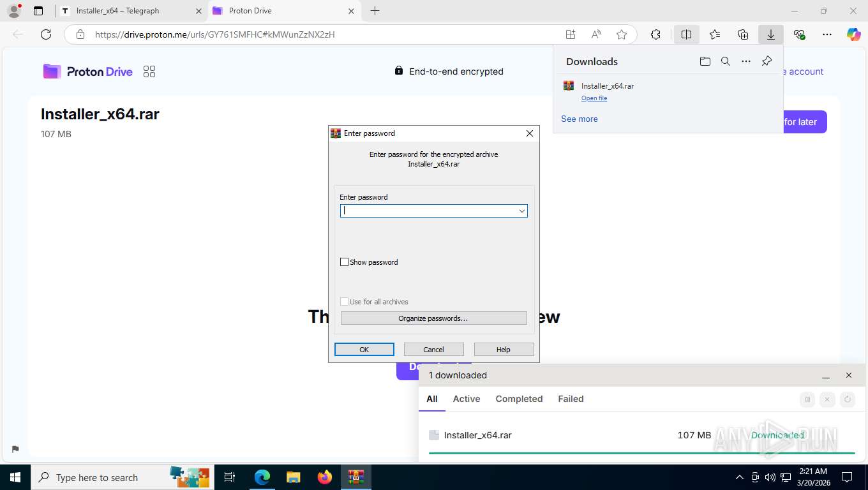Viewport: 868px width, 490px height.
Task: Select the Proton Drive browser tab
Action: (284, 11)
